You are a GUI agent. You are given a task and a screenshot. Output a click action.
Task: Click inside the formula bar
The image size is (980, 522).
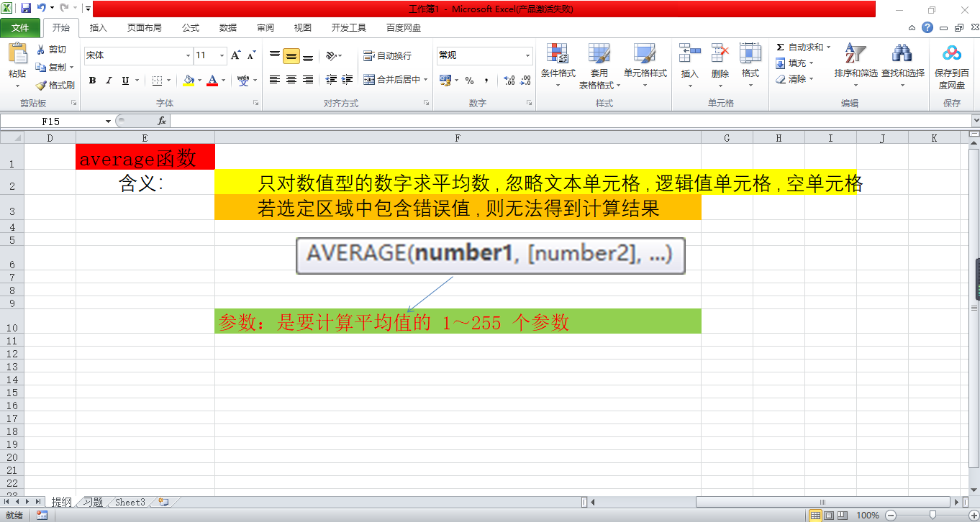point(570,121)
